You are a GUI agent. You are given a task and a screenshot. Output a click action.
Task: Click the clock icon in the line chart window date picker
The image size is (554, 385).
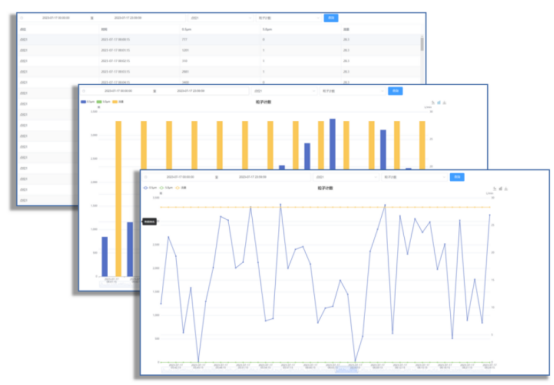[x=146, y=177]
